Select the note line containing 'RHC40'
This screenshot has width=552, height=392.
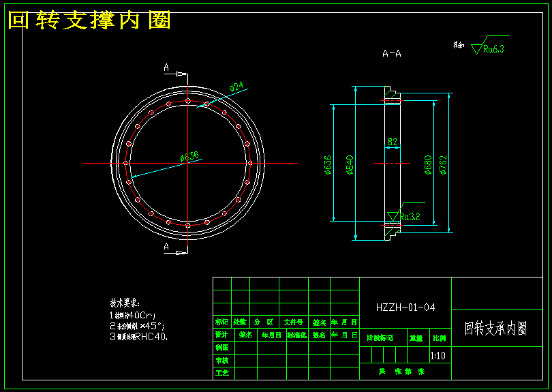tap(139, 337)
